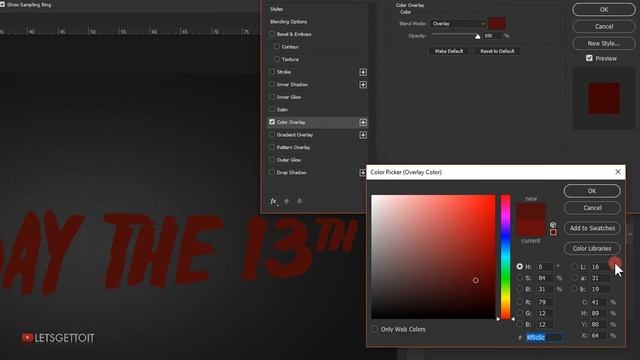
Task: Toggle Show Sampling Ring checkbox
Action: [x=2, y=4]
